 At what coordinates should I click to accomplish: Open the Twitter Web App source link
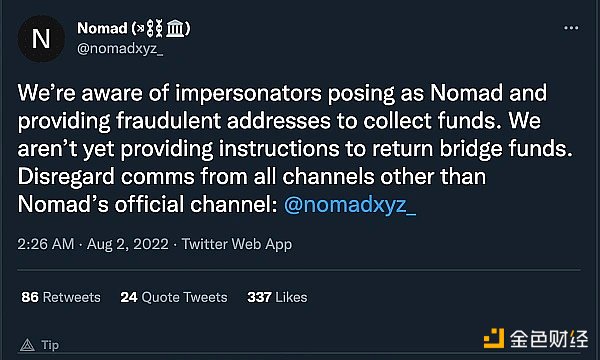(236, 244)
